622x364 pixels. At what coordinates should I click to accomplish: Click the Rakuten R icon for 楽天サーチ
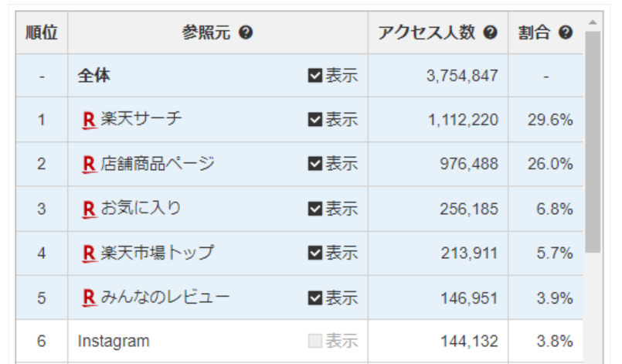click(89, 120)
